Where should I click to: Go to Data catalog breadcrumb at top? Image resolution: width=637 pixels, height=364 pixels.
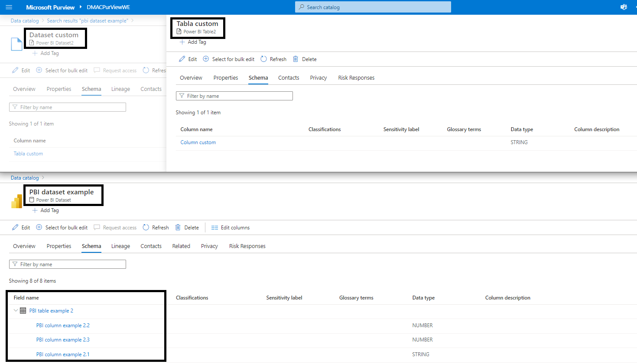click(x=25, y=21)
